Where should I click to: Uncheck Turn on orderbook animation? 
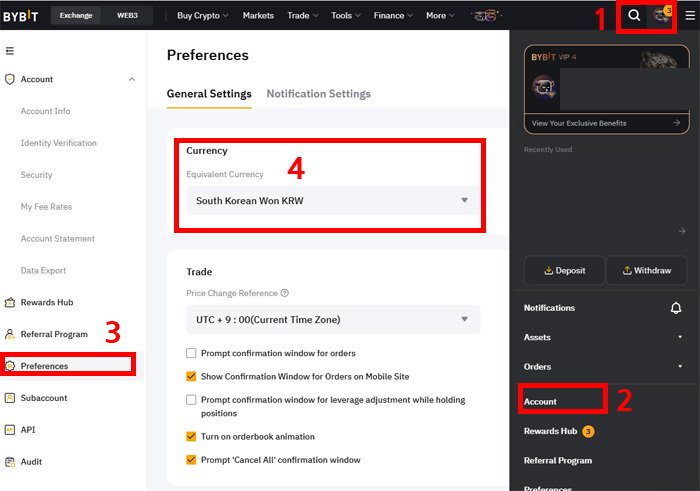click(x=191, y=436)
